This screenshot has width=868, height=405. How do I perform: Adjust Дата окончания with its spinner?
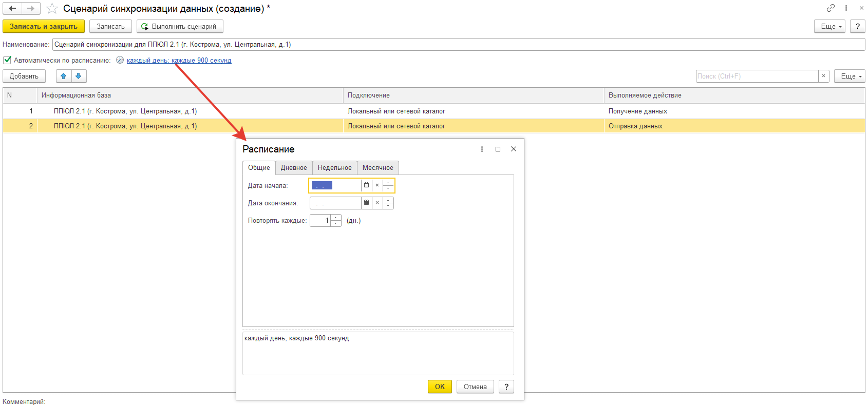[x=388, y=203]
